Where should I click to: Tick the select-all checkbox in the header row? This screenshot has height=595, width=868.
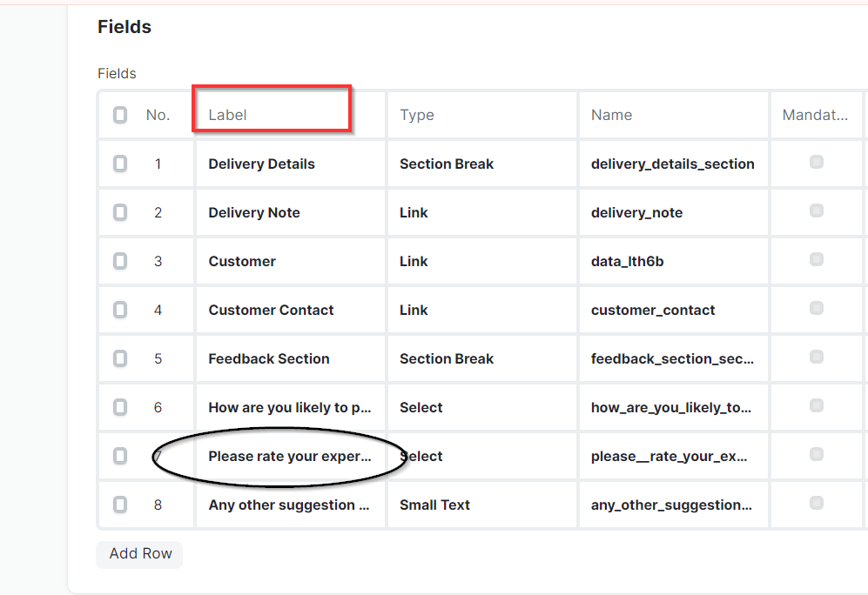[120, 115]
